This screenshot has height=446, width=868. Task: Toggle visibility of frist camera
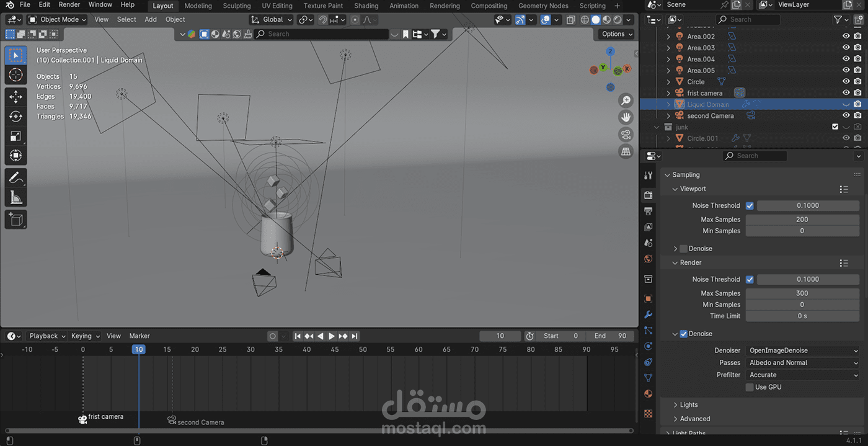(846, 93)
